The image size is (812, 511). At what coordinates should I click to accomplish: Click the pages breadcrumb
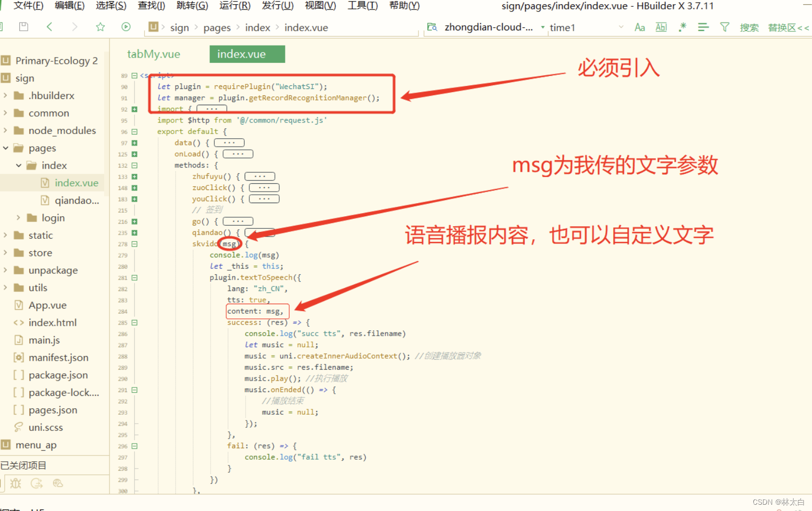[217, 28]
